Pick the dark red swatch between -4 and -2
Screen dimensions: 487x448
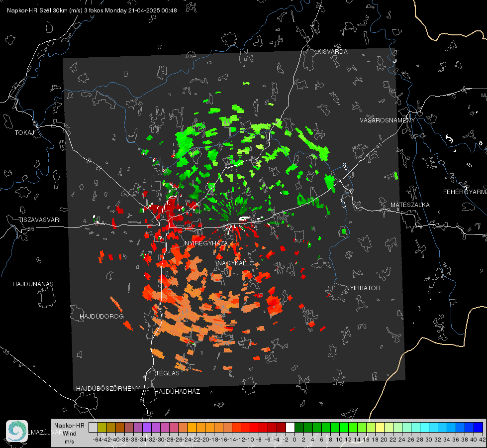coord(281,427)
